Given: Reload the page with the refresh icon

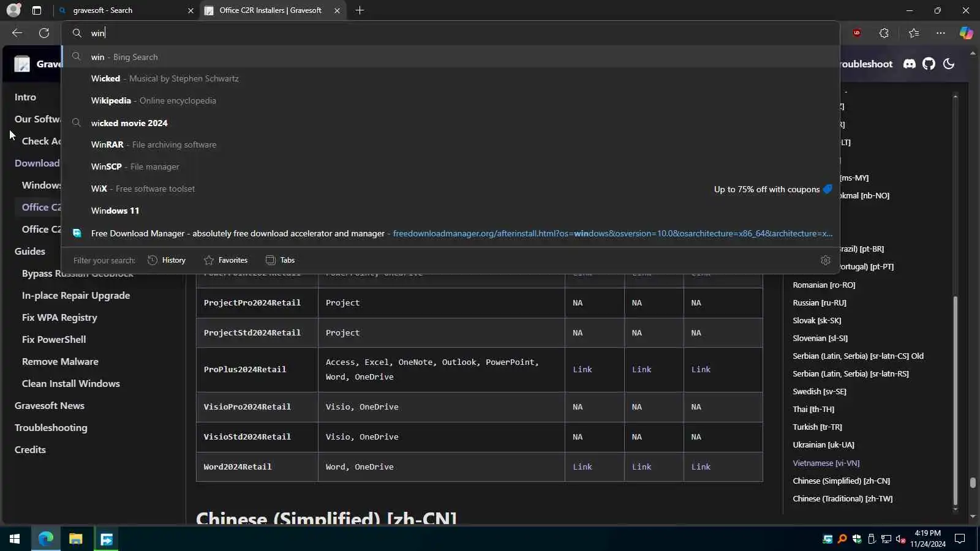Looking at the screenshot, I should tap(44, 33).
